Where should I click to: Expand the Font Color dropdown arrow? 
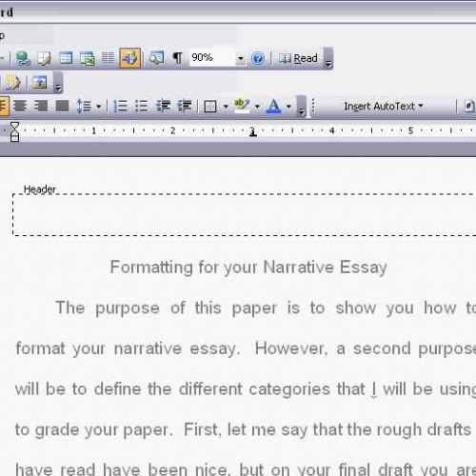click(288, 107)
